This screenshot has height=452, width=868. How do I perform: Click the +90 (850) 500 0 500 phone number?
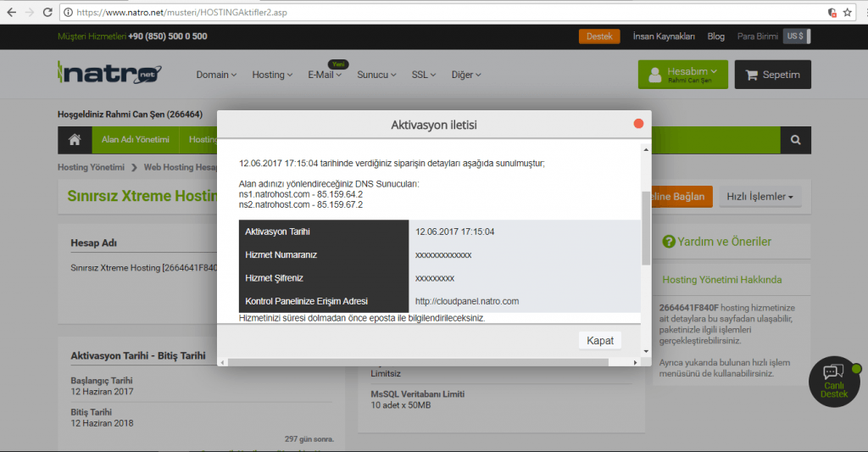[168, 36]
